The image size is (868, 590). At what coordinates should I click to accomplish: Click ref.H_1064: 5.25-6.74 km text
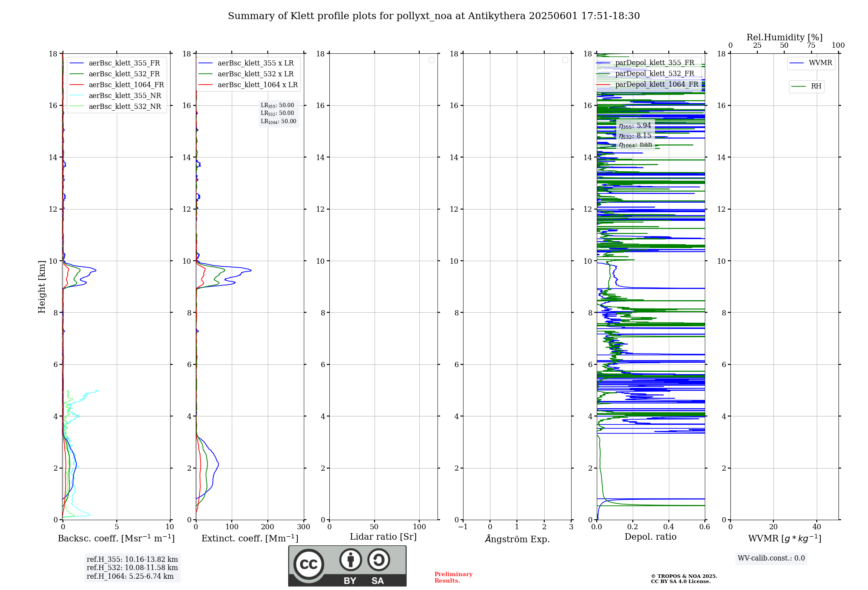pyautogui.click(x=130, y=577)
